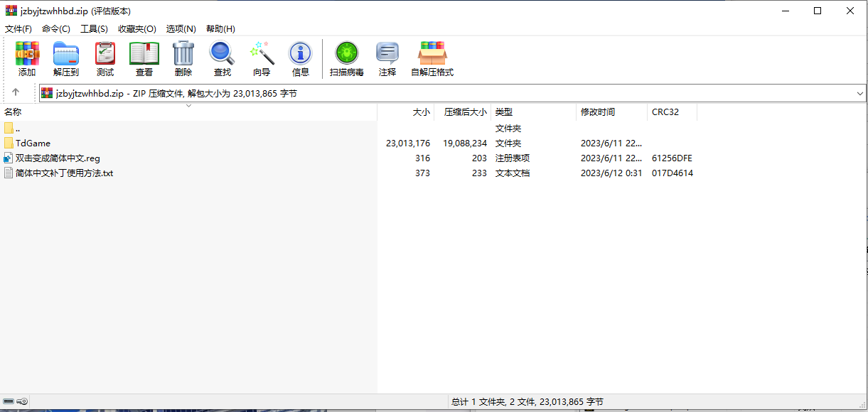Click the reg file icon of 双击变成简体中文.reg
The image size is (868, 412).
9,158
